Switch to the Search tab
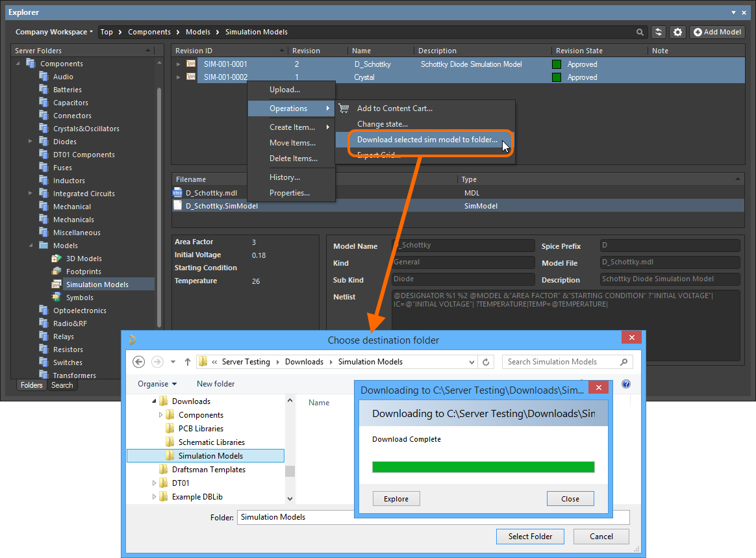Screen dimensions: 756x558 click(x=62, y=385)
